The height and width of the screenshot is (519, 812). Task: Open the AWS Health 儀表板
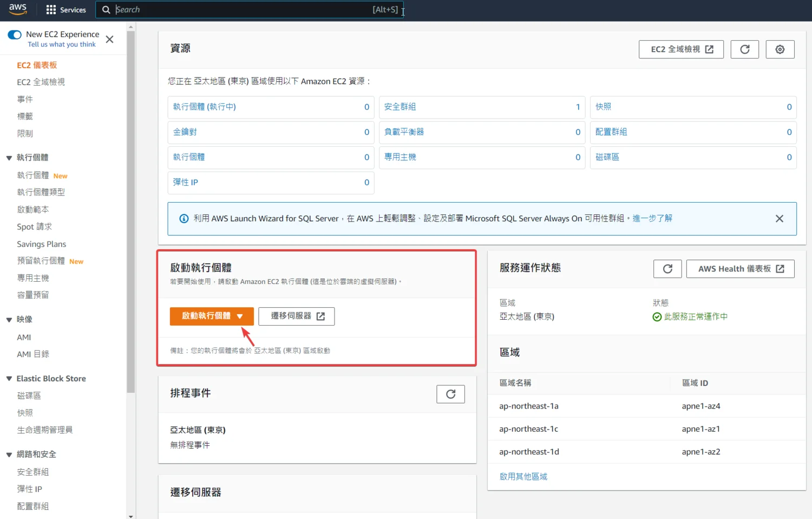pos(741,269)
